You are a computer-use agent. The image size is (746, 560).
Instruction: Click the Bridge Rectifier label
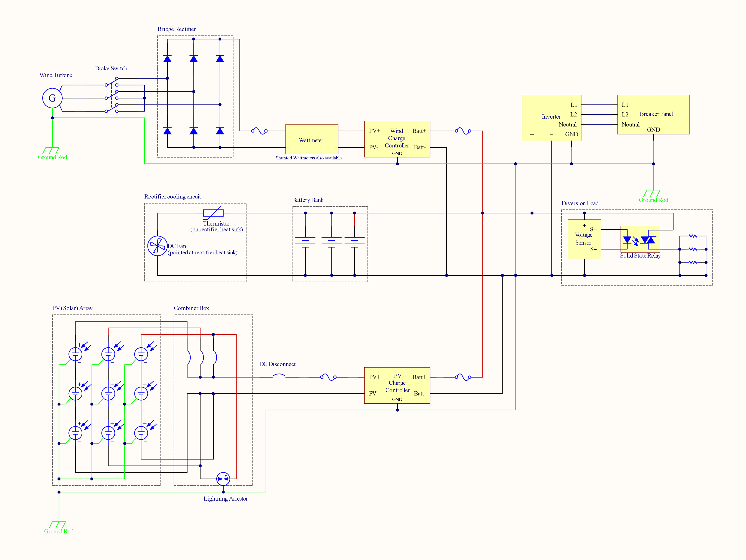click(176, 29)
